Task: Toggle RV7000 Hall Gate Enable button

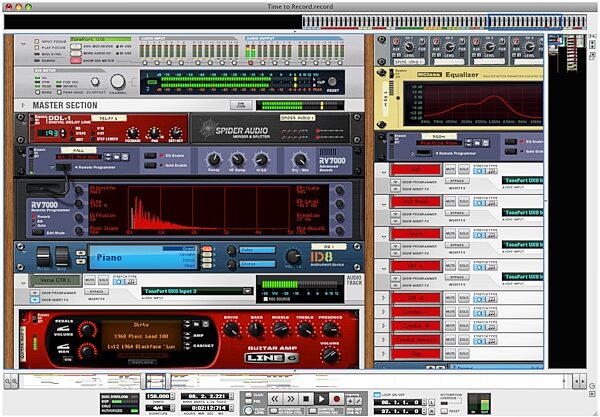Action: [150, 165]
